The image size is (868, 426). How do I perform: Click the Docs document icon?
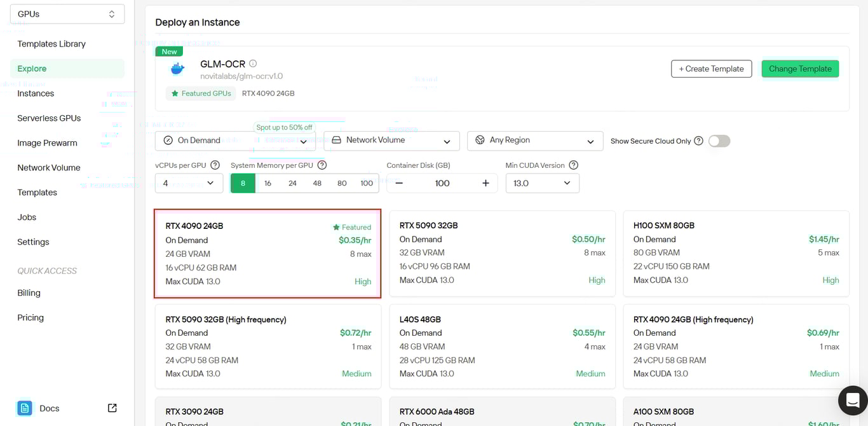click(25, 408)
